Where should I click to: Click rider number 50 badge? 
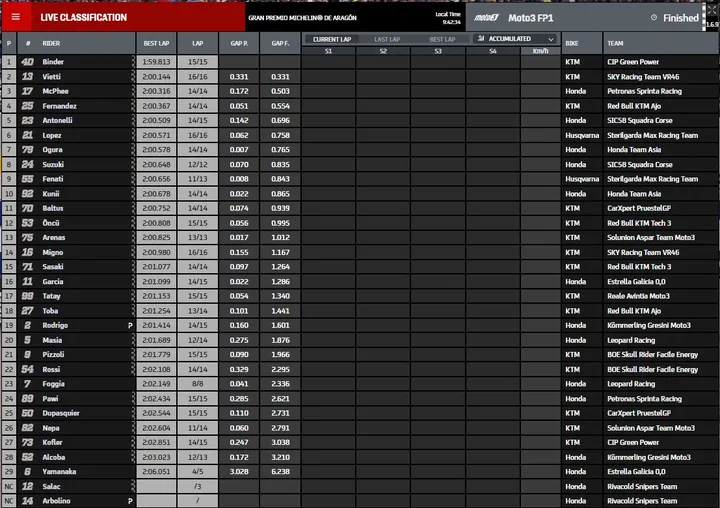(27, 413)
